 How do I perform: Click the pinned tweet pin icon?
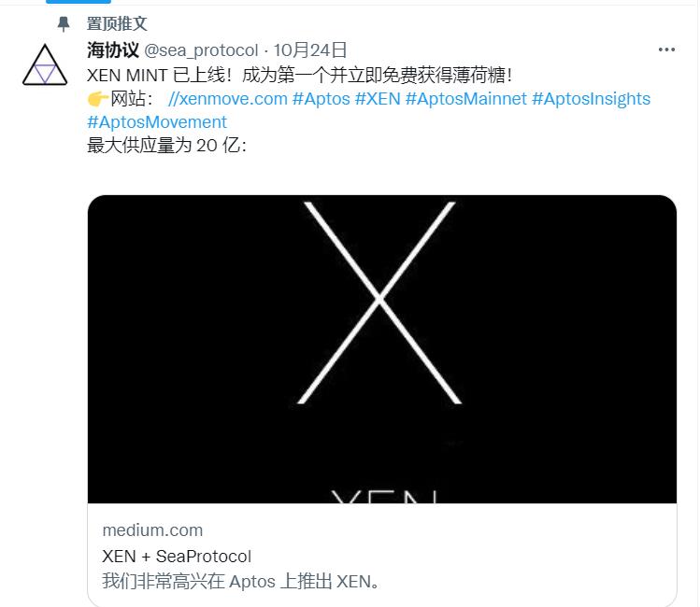coord(64,24)
